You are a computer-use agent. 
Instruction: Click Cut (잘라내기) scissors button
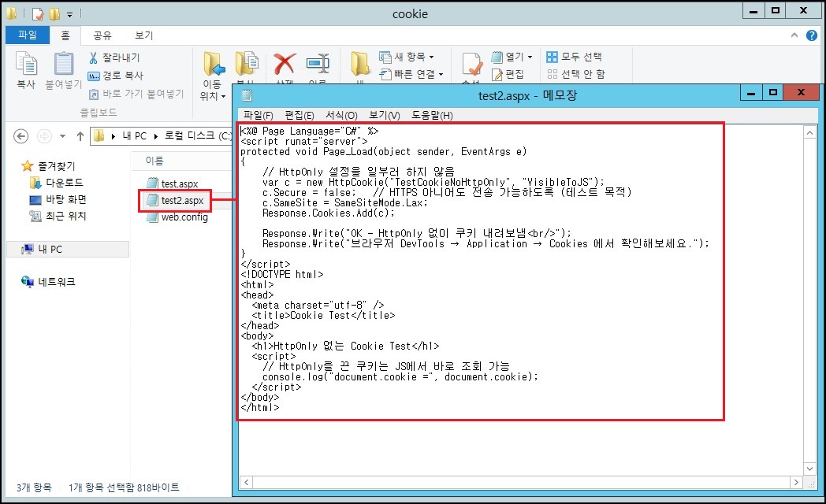[x=113, y=57]
